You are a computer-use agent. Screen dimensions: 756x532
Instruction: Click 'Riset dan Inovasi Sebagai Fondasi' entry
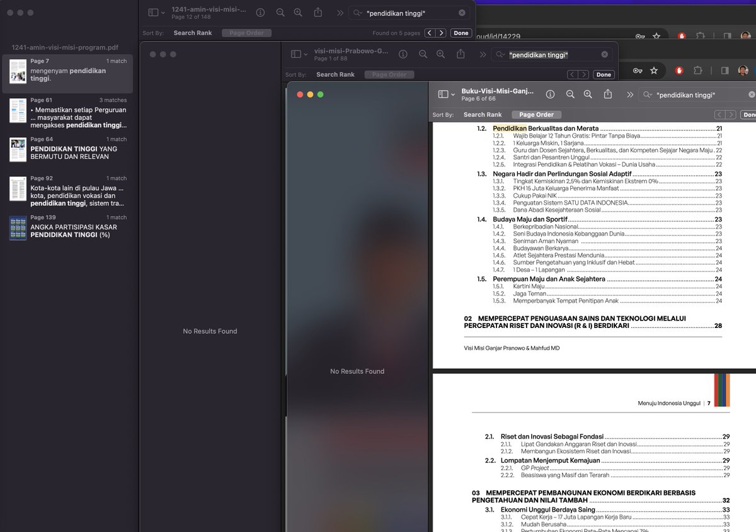[552, 436]
